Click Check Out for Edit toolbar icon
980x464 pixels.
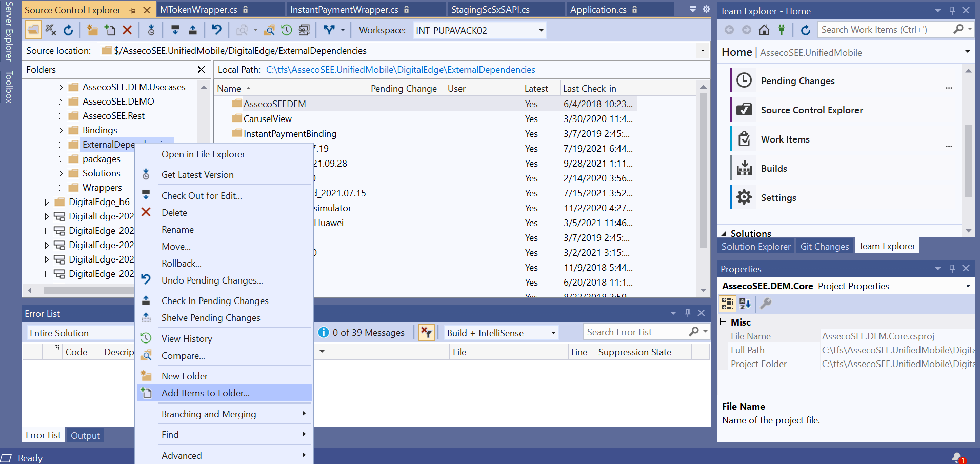pyautogui.click(x=175, y=30)
